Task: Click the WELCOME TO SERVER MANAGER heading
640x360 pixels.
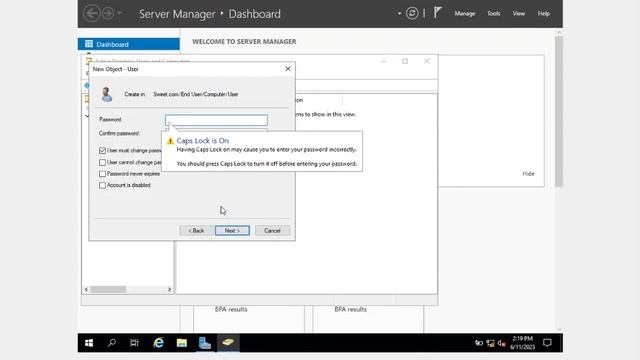Action: click(x=244, y=42)
